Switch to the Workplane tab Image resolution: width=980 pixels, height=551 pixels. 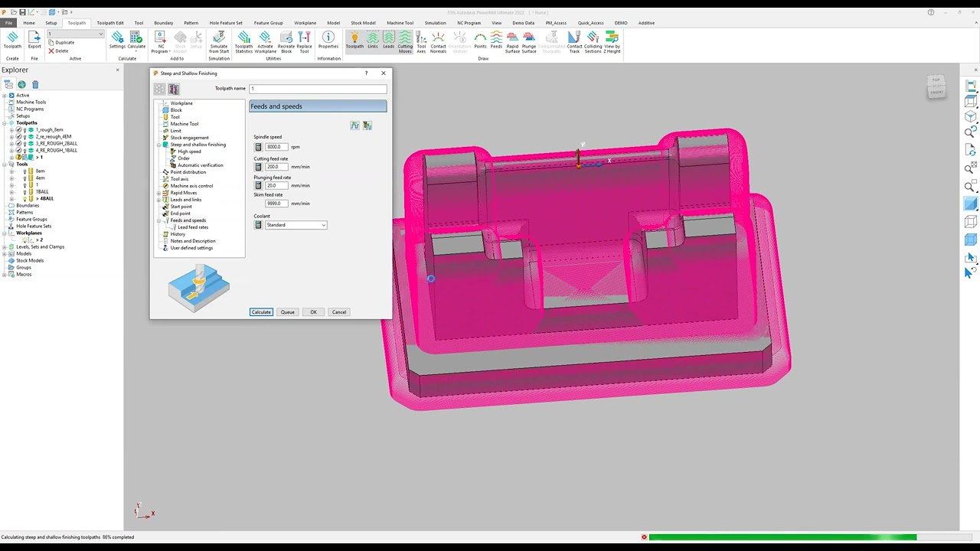[305, 23]
